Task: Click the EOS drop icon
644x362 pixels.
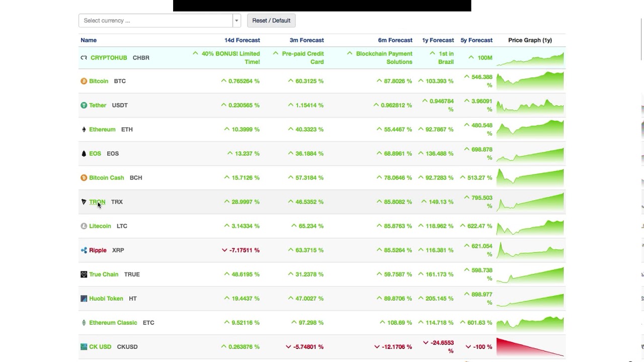Action: click(x=84, y=153)
